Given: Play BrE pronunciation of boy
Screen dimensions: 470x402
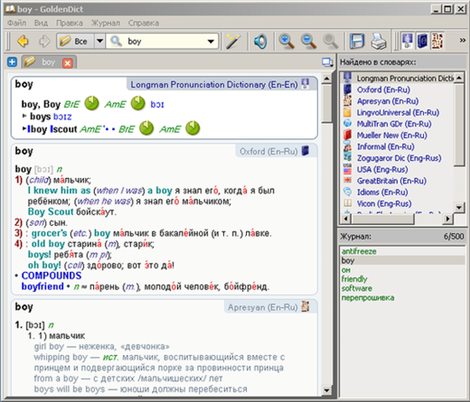Looking at the screenshot, I should click(92, 103).
